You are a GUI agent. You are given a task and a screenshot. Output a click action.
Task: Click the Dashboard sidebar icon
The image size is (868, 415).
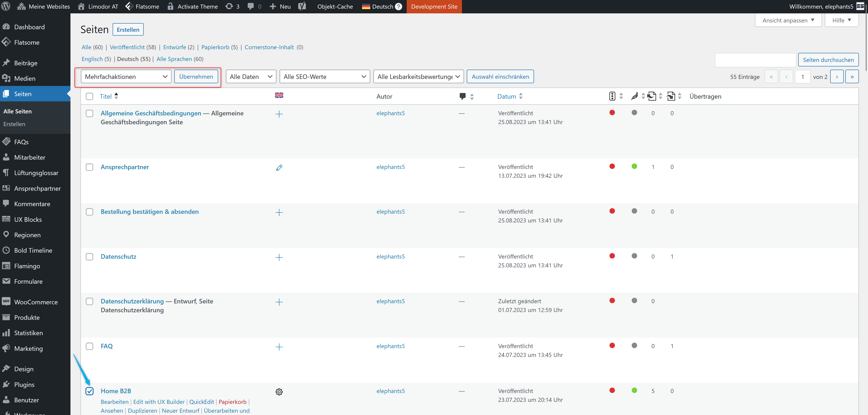click(x=6, y=27)
